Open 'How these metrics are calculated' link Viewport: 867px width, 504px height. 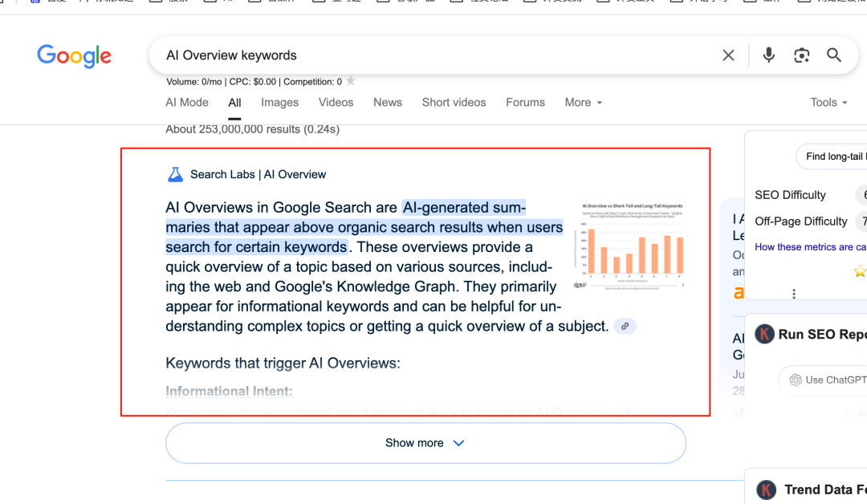811,247
